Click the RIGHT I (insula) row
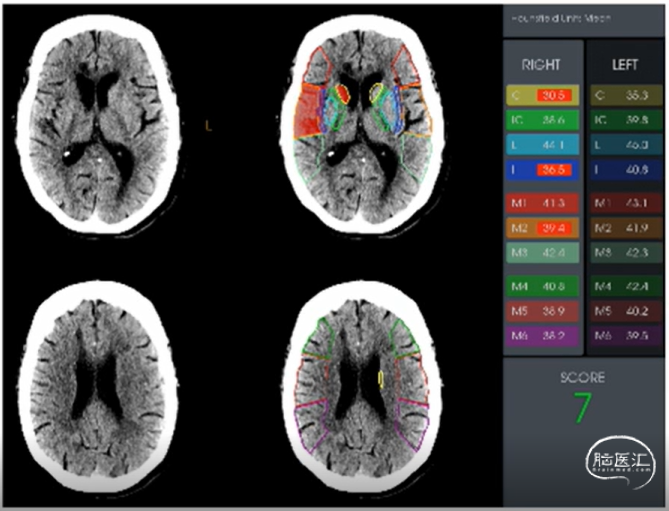The height and width of the screenshot is (511, 669). point(542,170)
